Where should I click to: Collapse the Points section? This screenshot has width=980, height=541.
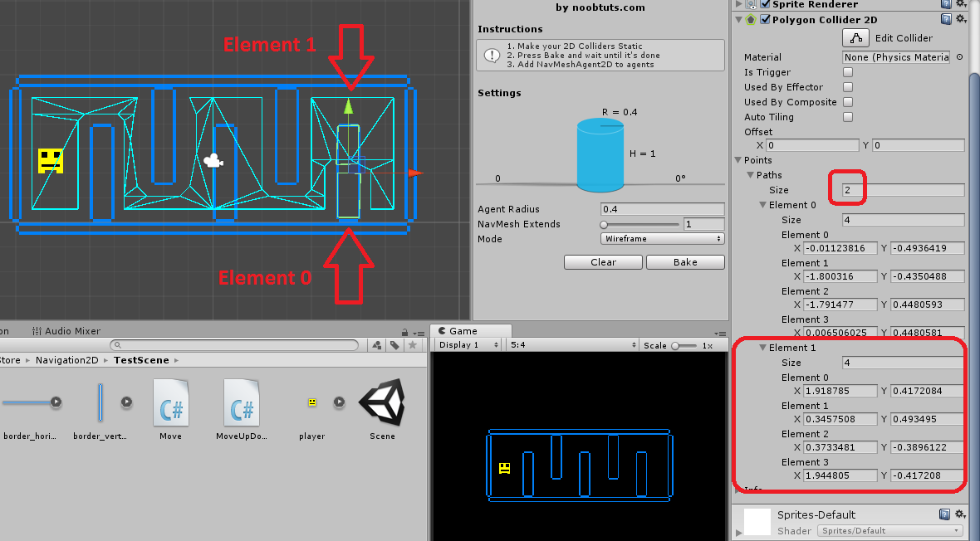coord(737,160)
